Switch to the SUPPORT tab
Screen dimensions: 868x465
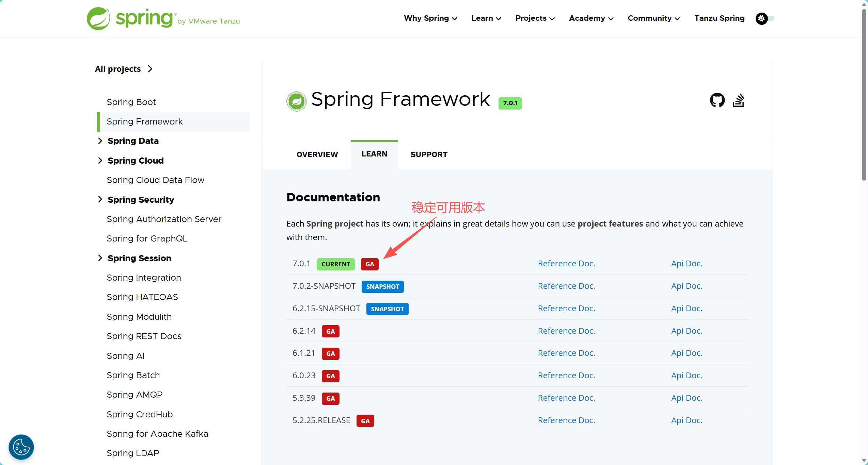[x=429, y=155]
